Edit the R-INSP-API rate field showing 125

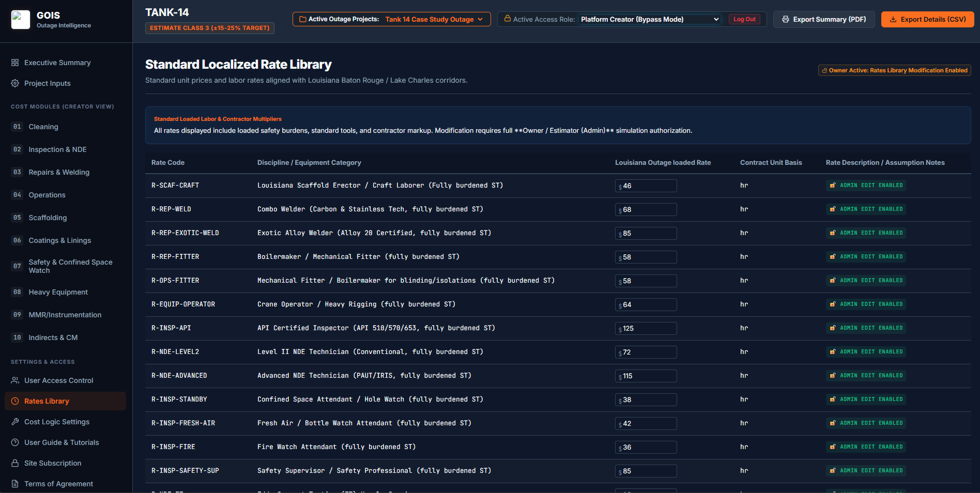pos(646,328)
